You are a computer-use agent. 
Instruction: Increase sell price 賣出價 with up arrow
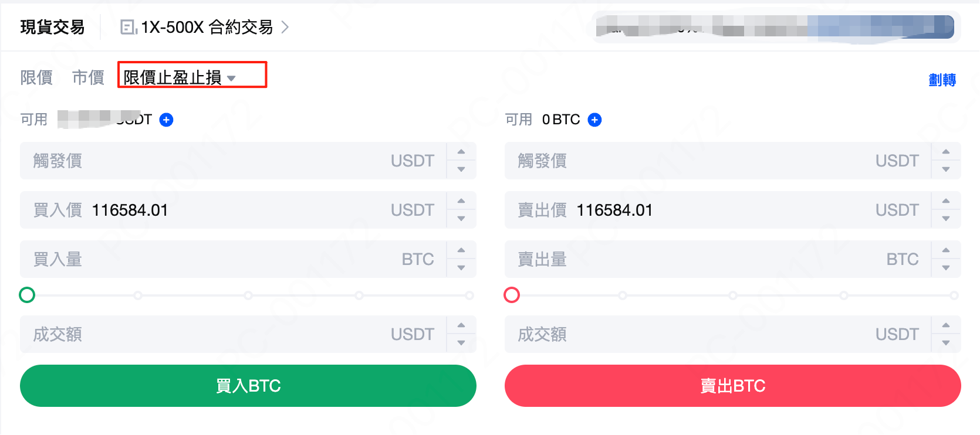coord(946,201)
